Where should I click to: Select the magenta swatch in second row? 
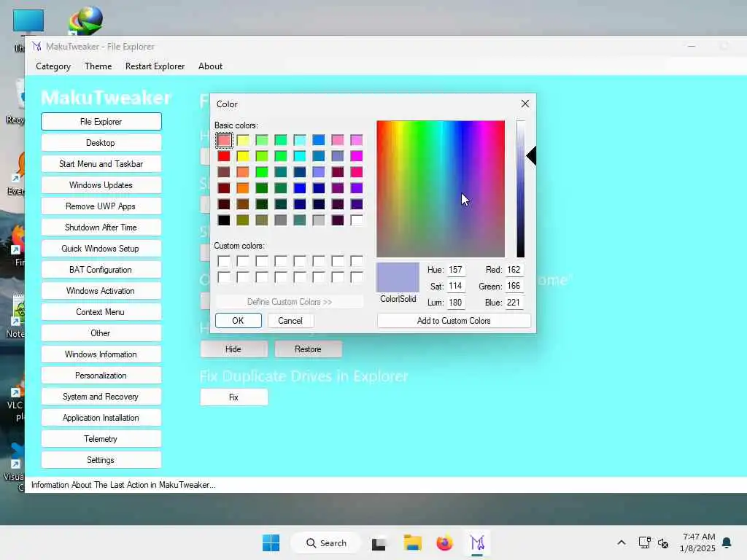[x=357, y=156]
